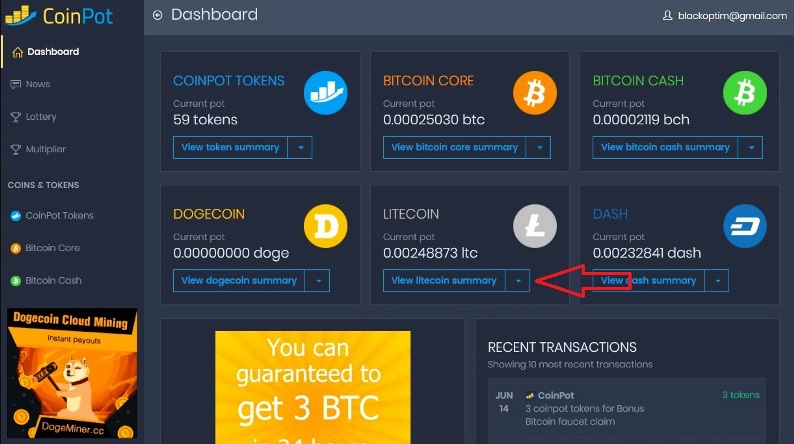Click the green Bitcoin Cash coin icon
The image size is (794, 444).
[x=745, y=93]
